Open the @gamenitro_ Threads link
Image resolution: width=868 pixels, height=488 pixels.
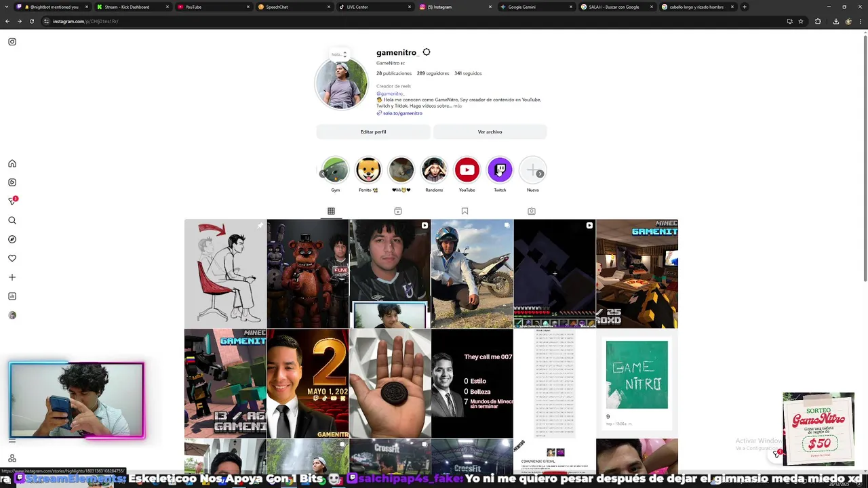391,94
